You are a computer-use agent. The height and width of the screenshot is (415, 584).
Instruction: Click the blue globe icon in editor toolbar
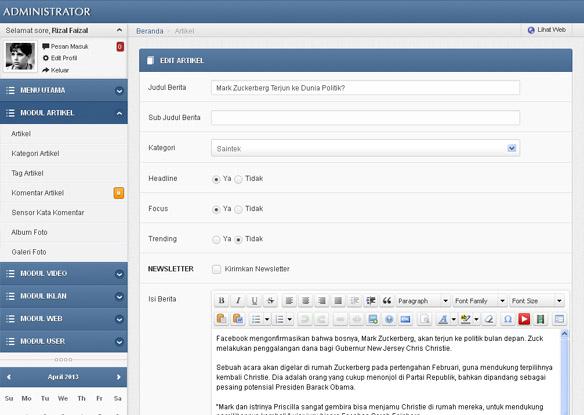389,319
